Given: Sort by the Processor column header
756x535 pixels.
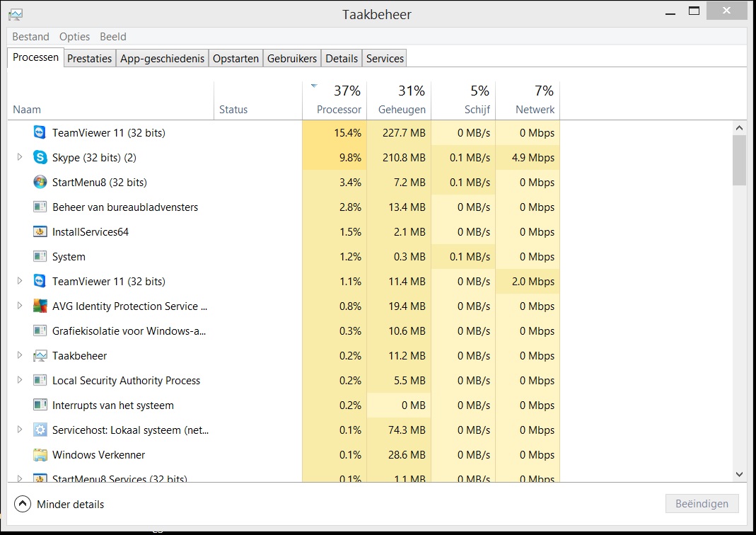Looking at the screenshot, I should (x=335, y=100).
